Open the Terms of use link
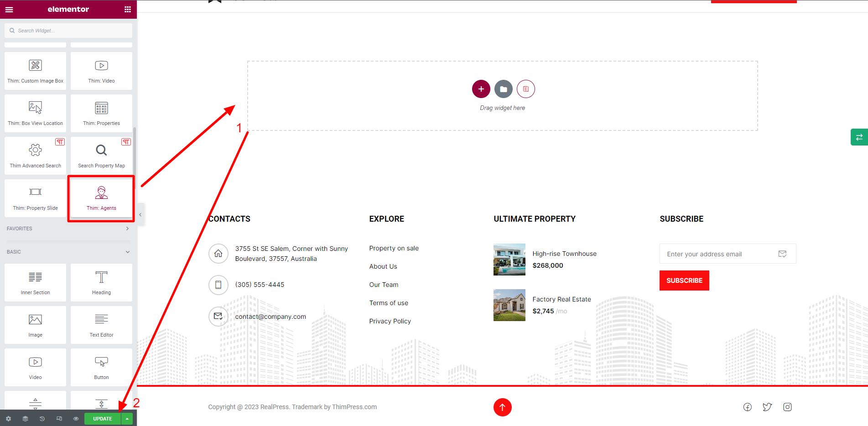 point(389,303)
